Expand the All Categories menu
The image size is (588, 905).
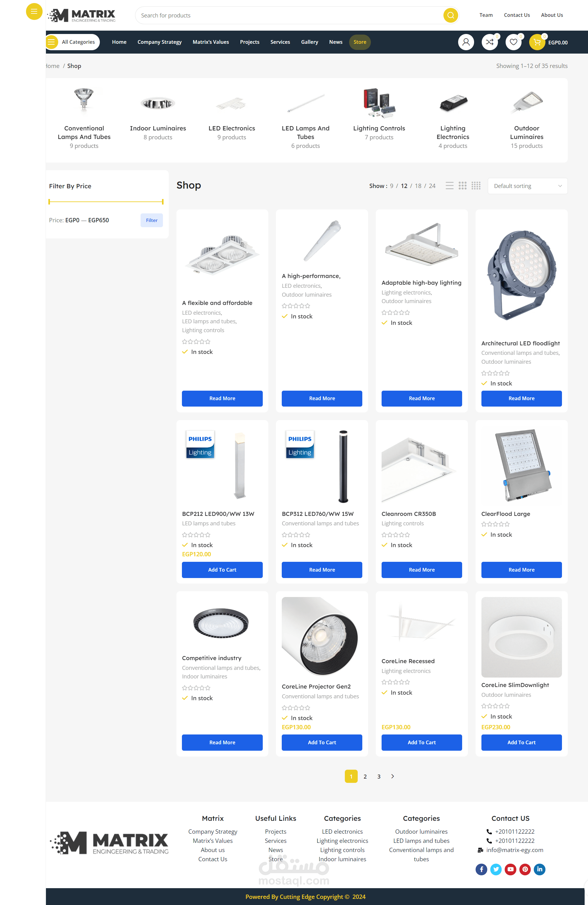[73, 42]
